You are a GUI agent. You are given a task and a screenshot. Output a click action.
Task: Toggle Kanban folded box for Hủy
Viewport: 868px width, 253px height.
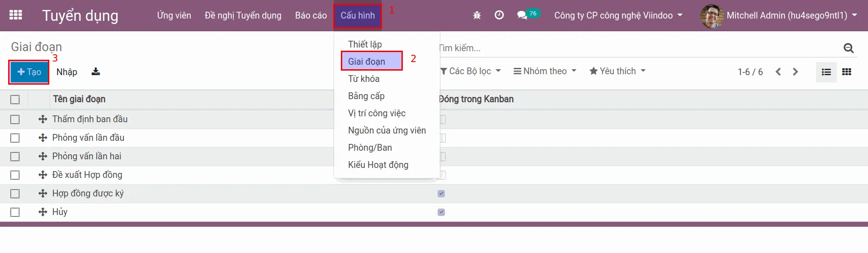[441, 212]
